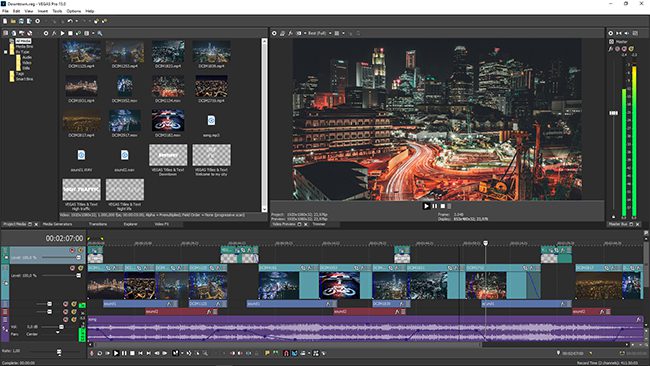Open a project via folder icon
Screen dimensions: 650x366
click(x=13, y=21)
